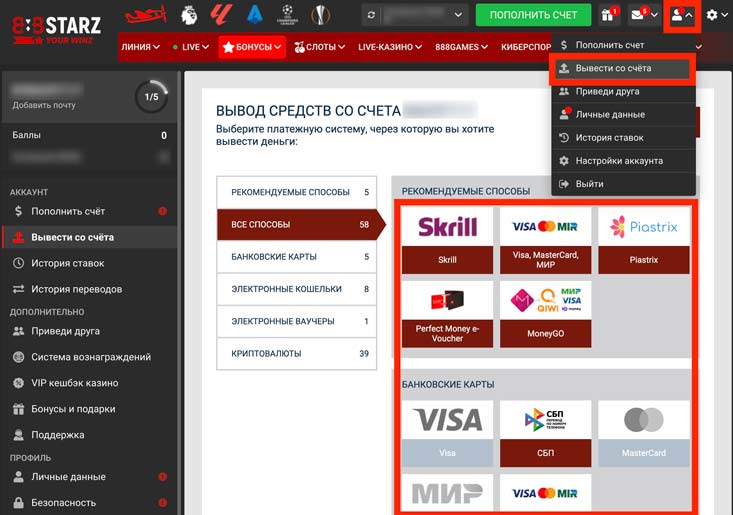Choose Выйти from the profile menu
733x515 pixels.
click(589, 184)
